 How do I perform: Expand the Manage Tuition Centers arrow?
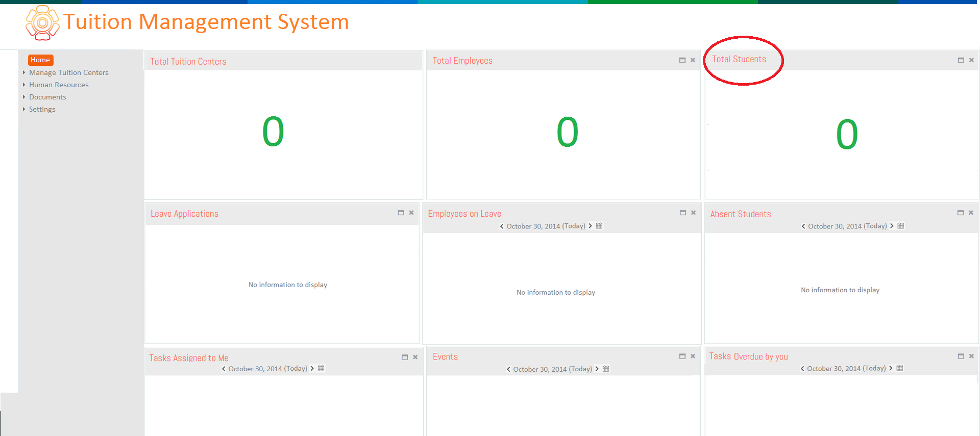point(24,72)
